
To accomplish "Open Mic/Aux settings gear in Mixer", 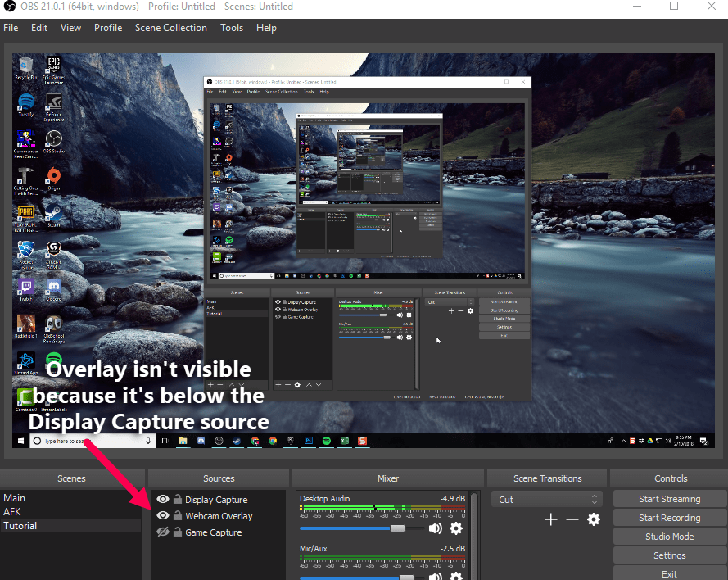I will 455,576.
